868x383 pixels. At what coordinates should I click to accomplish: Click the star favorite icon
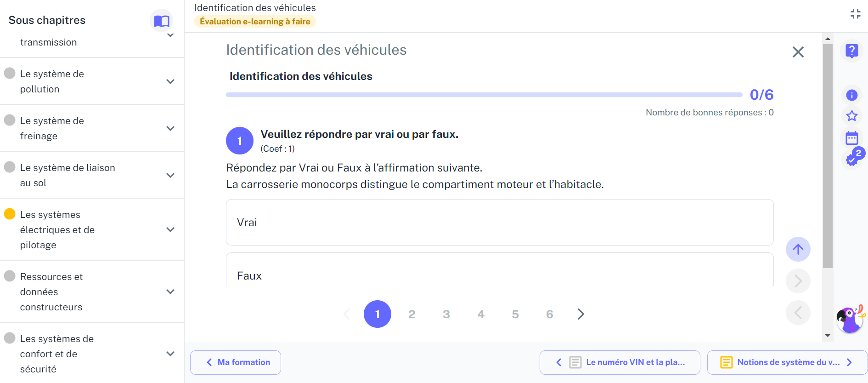[x=851, y=116]
